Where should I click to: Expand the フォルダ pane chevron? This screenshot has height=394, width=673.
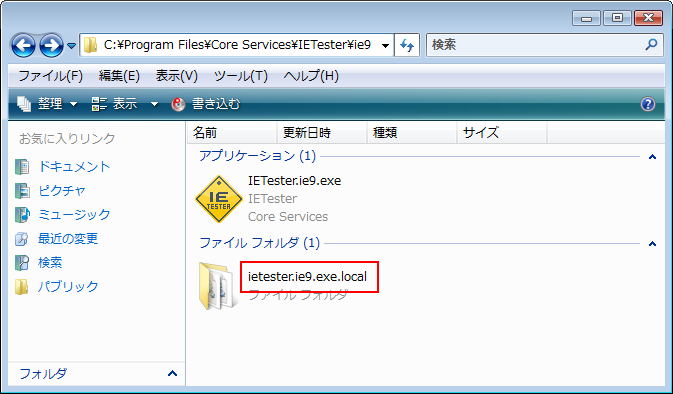172,373
